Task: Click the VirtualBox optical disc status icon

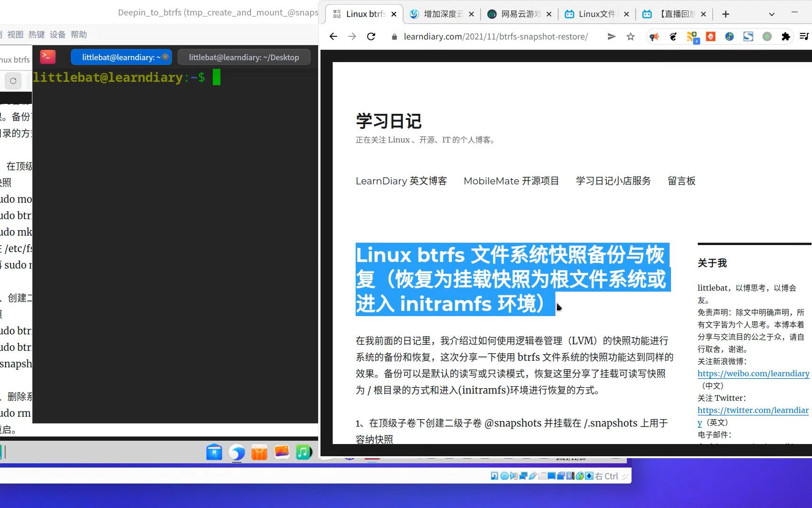Action: (x=505, y=476)
